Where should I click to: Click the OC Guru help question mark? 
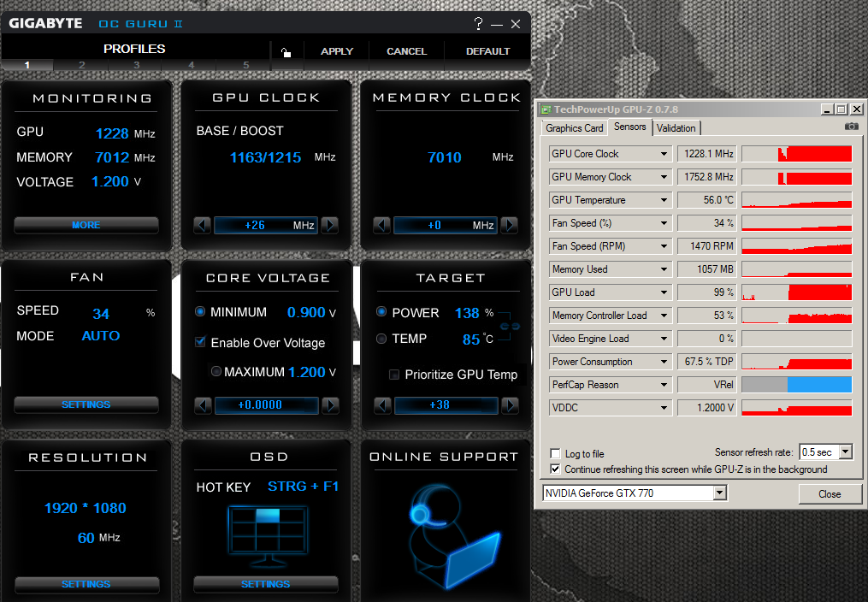pos(479,23)
